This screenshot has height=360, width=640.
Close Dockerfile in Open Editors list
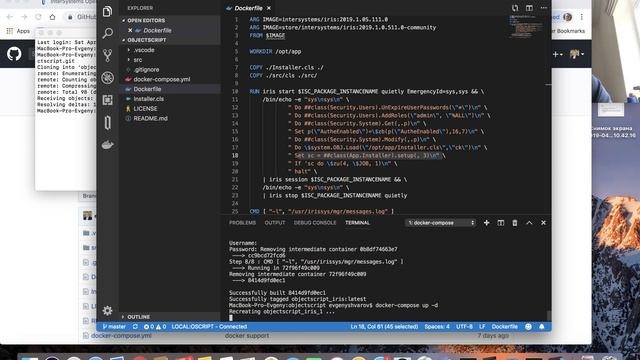point(130,30)
